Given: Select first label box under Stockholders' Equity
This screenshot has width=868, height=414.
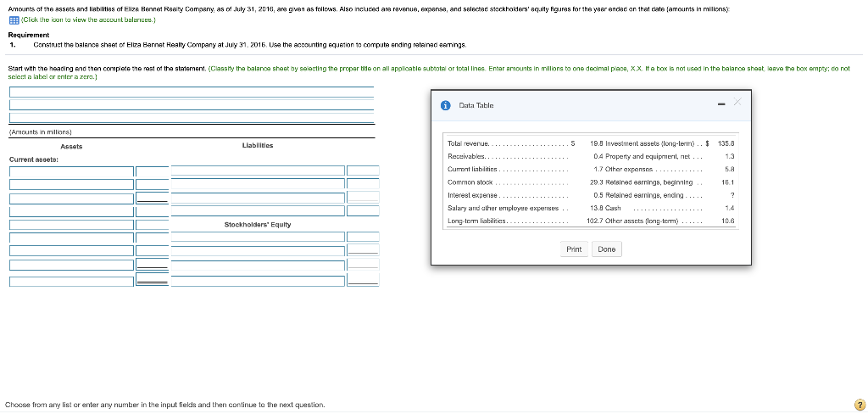Looking at the screenshot, I should 258,238.
